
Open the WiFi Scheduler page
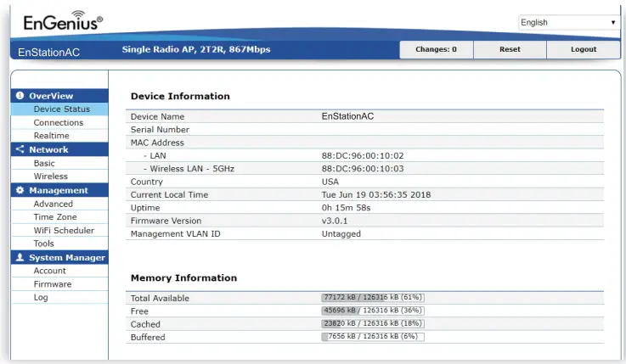tap(59, 231)
